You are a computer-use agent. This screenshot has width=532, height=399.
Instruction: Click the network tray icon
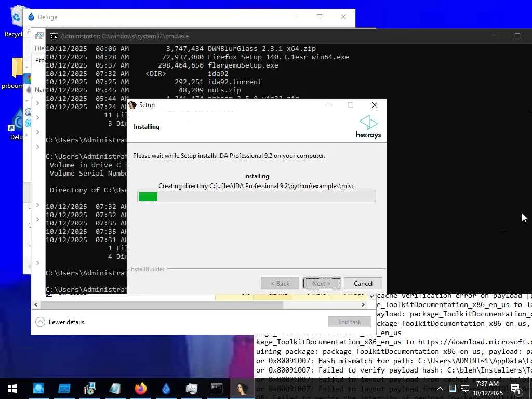tap(465, 389)
